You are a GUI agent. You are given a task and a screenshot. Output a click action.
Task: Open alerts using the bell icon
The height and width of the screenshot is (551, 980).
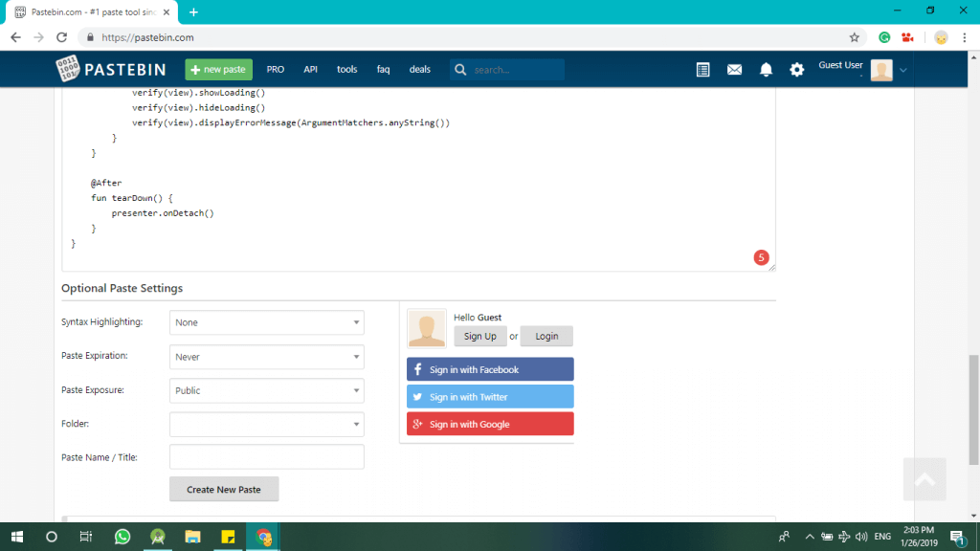pos(765,69)
